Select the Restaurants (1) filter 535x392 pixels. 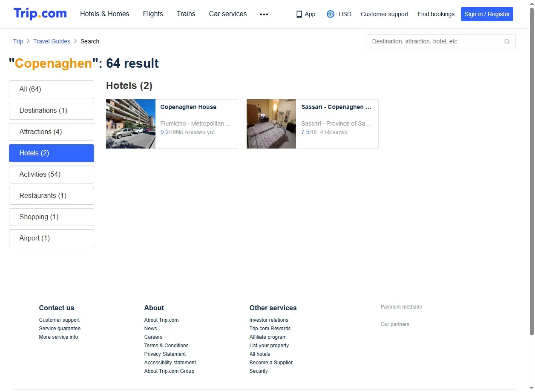pyautogui.click(x=52, y=196)
